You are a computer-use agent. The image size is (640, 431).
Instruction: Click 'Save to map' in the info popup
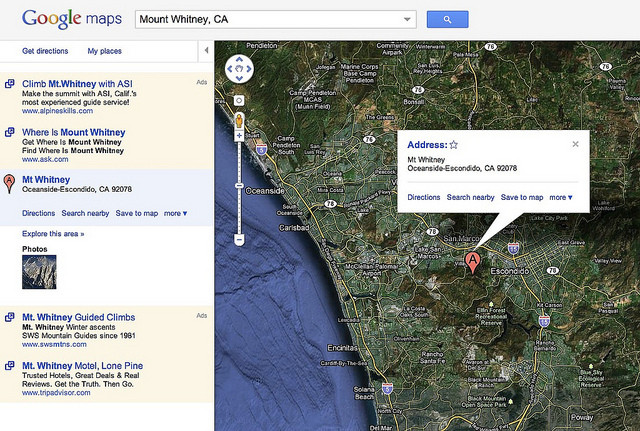click(522, 198)
